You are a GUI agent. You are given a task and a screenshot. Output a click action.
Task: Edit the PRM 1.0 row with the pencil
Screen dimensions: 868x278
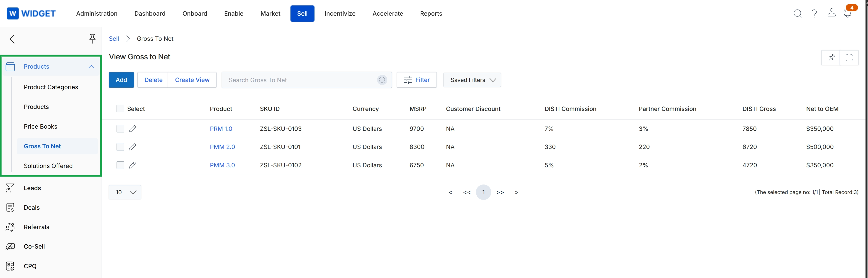(132, 129)
